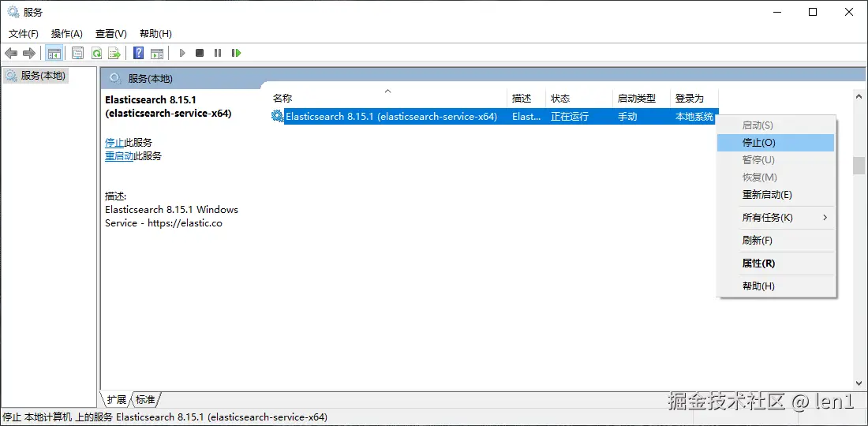Screen dimensions: 868x426
Task: Choose 帮助(H) in the context menu
Action: tap(776, 286)
